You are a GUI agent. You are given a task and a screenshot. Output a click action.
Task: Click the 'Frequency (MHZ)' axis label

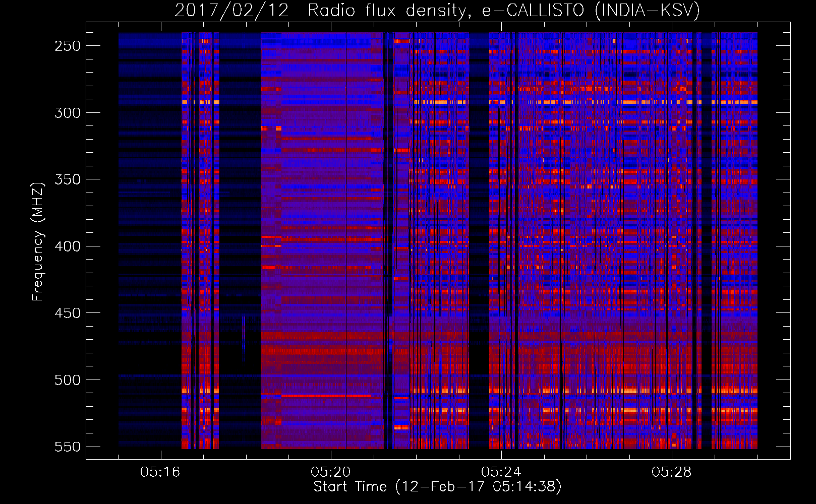(38, 241)
